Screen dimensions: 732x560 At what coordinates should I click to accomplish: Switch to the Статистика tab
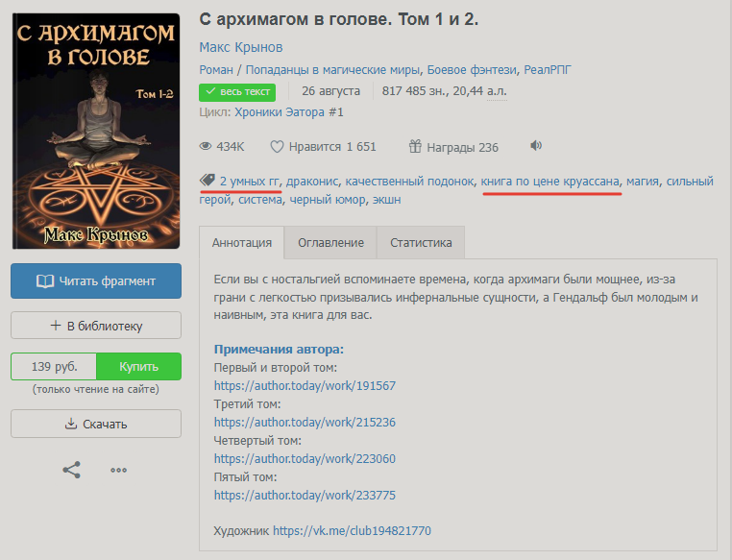tap(421, 243)
